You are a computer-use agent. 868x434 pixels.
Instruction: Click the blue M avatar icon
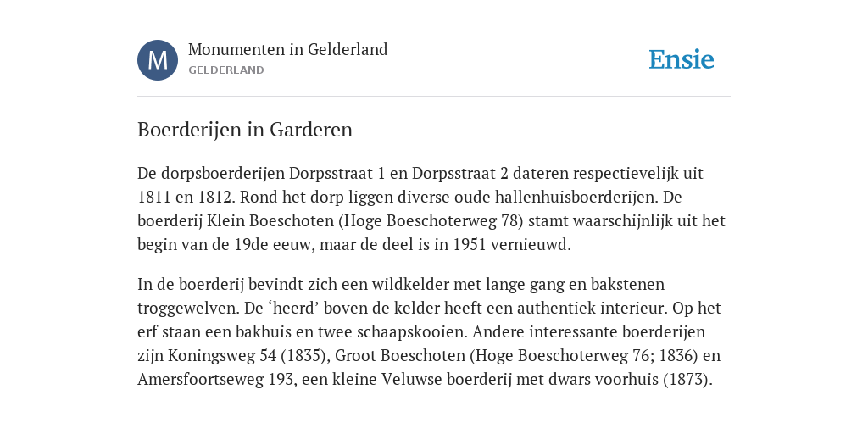(x=158, y=60)
